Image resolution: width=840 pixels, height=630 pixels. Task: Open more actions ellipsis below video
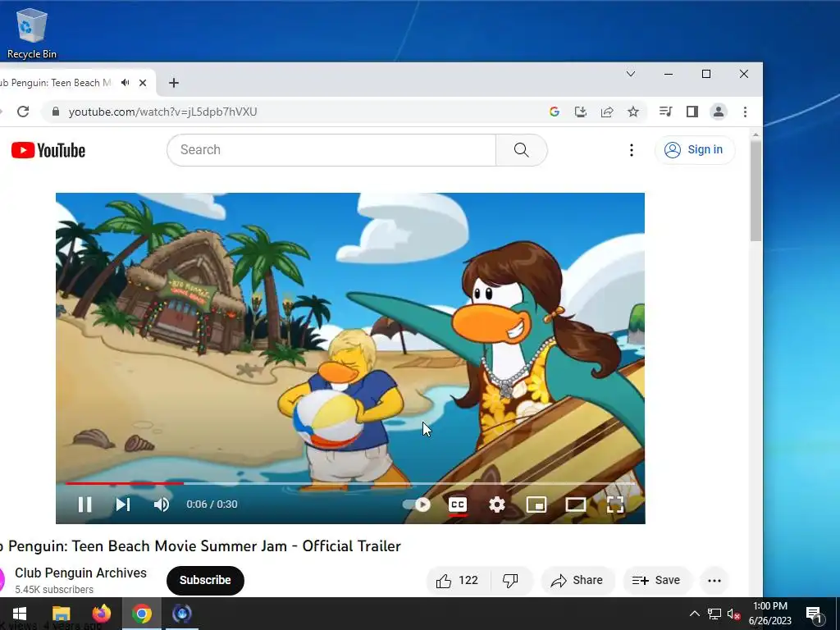coord(714,581)
